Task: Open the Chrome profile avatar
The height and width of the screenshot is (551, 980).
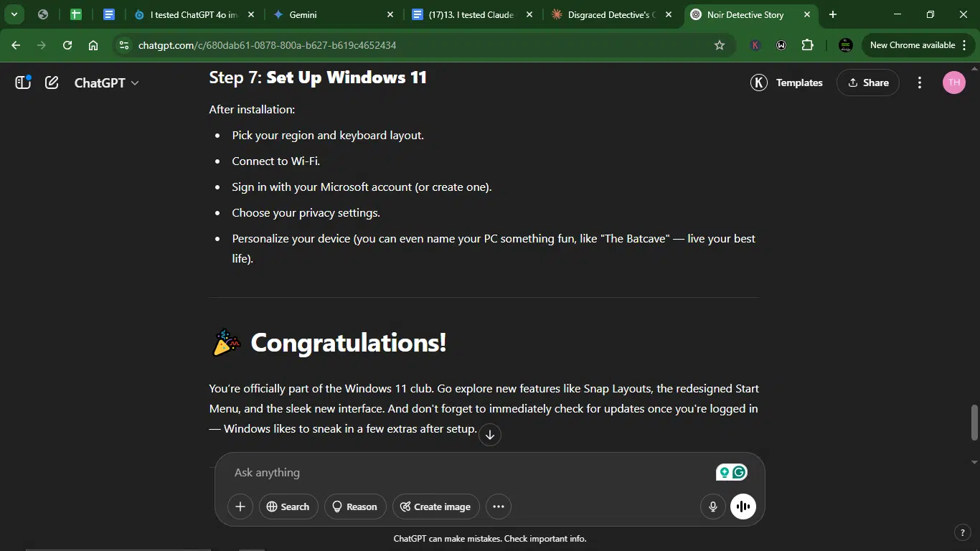Action: click(x=846, y=45)
